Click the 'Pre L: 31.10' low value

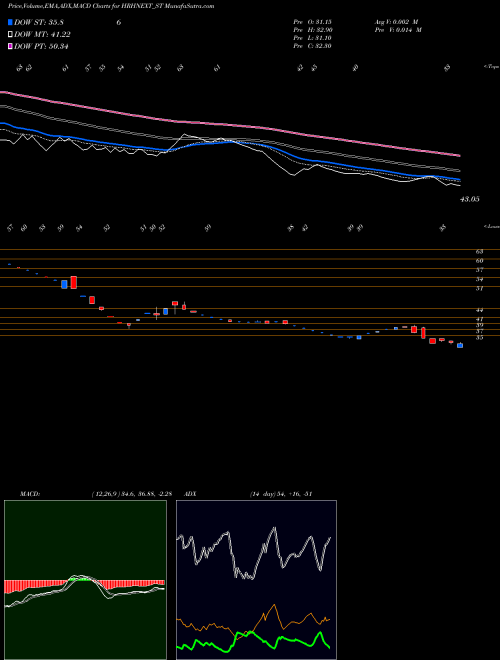pos(313,38)
